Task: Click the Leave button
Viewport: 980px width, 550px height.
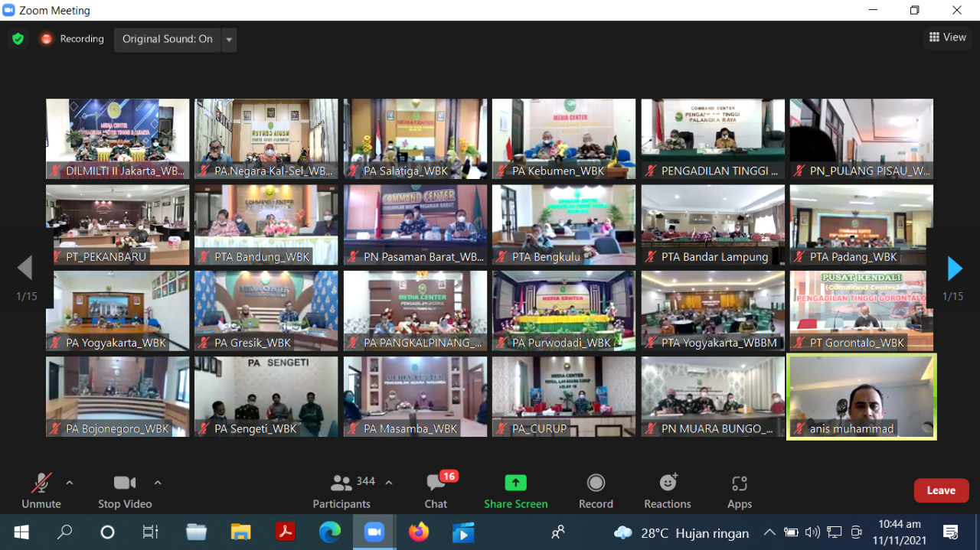Action: tap(941, 490)
